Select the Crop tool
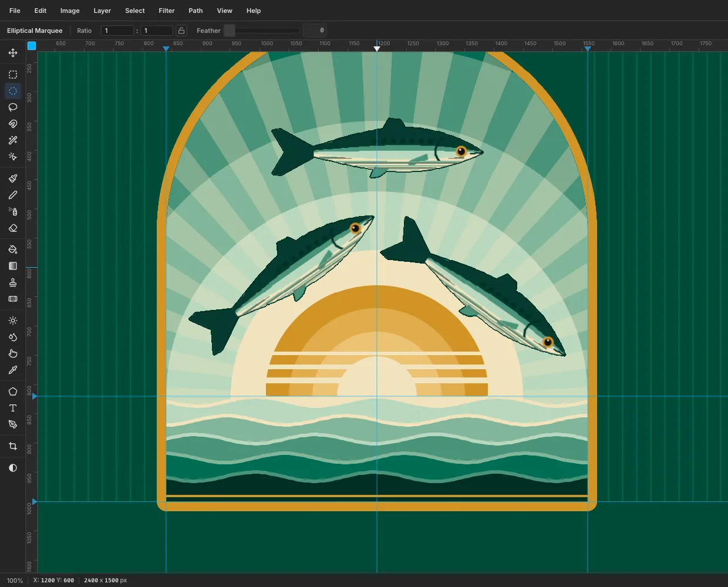Screen dimensions: 728x587 point(13,446)
